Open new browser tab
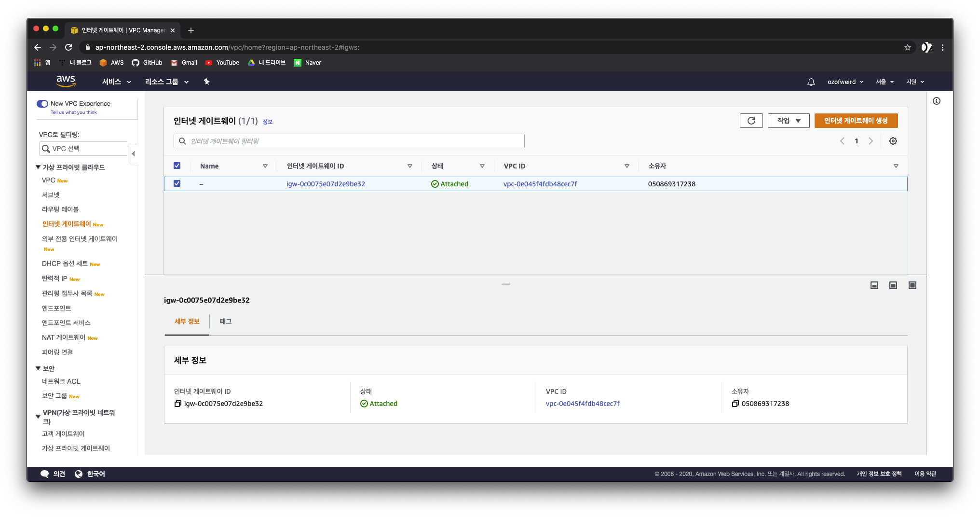Viewport: 980px width, 517px height. [191, 30]
